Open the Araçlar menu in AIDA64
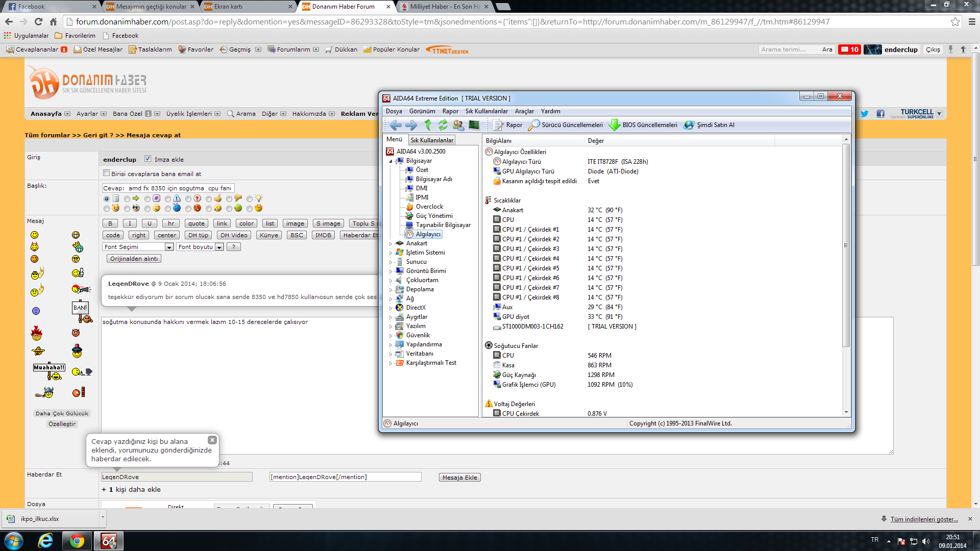980x551 pixels. click(524, 111)
